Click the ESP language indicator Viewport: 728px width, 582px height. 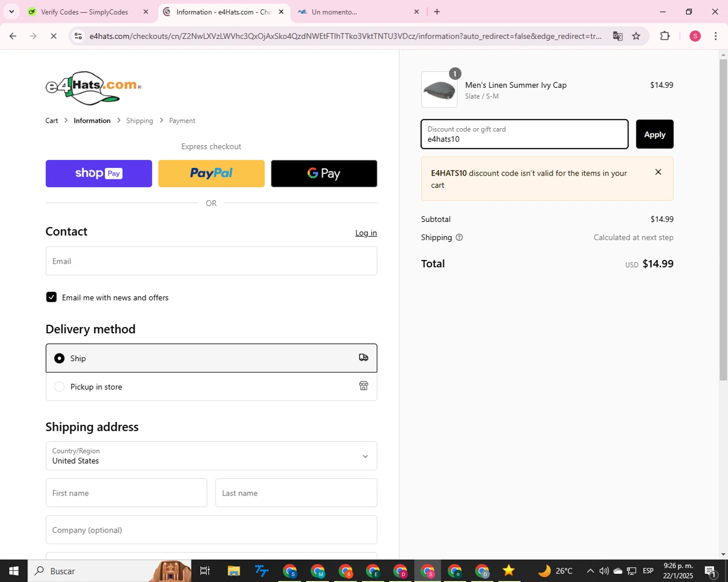(648, 571)
